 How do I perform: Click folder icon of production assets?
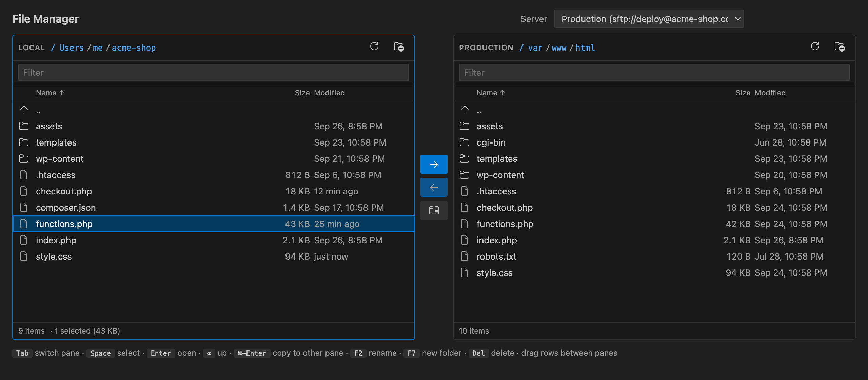pos(465,126)
